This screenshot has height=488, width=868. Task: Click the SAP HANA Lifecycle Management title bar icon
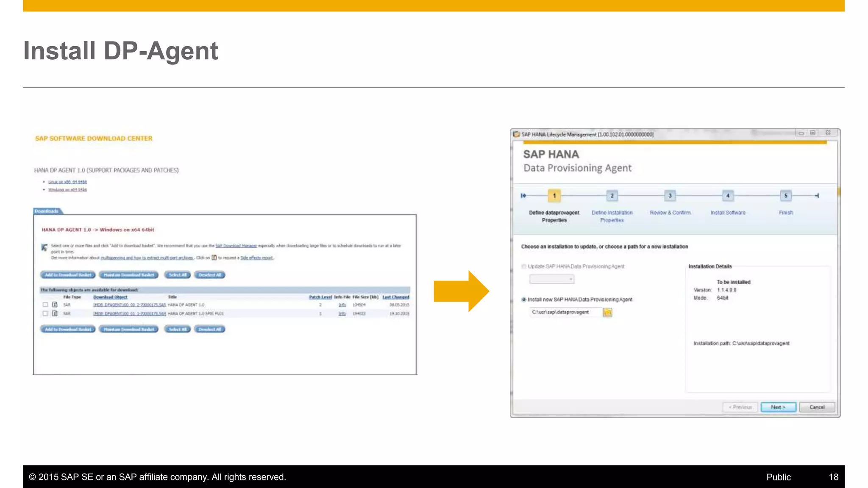pyautogui.click(x=516, y=134)
